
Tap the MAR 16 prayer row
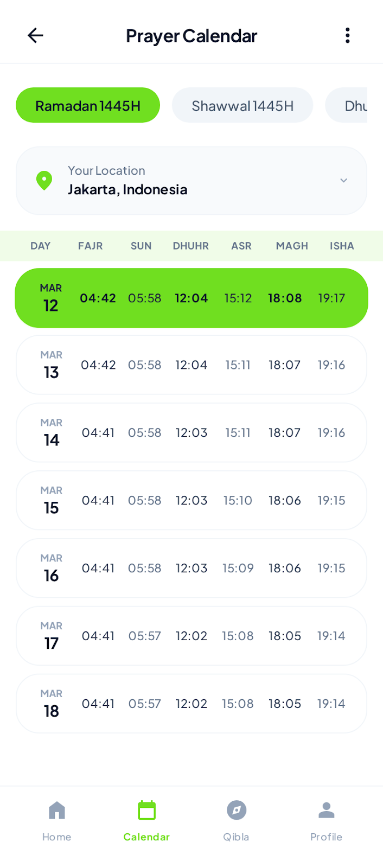[191, 568]
